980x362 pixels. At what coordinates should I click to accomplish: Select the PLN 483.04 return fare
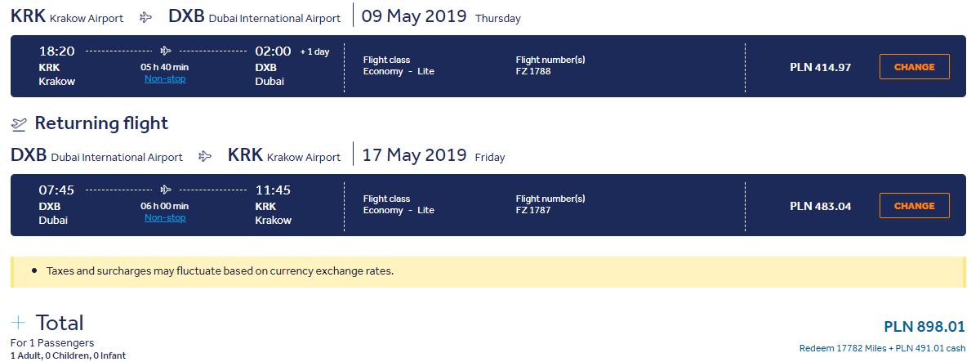coord(820,206)
